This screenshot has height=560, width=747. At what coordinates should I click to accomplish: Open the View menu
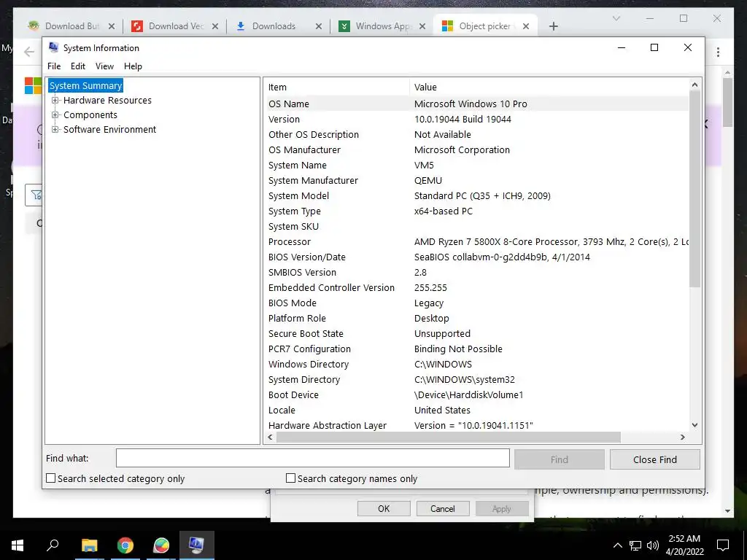pos(104,66)
